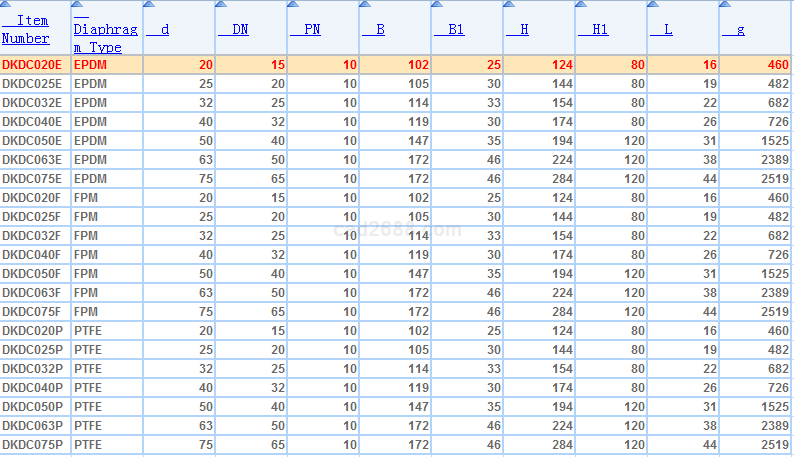Click the corner triangle in H1 header
Screen dimensions: 794x457
tap(580, 5)
